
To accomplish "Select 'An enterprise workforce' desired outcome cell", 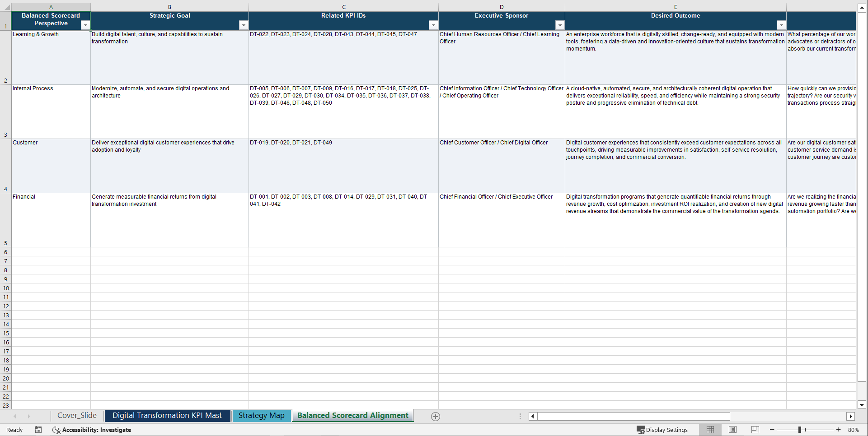I will click(676, 57).
